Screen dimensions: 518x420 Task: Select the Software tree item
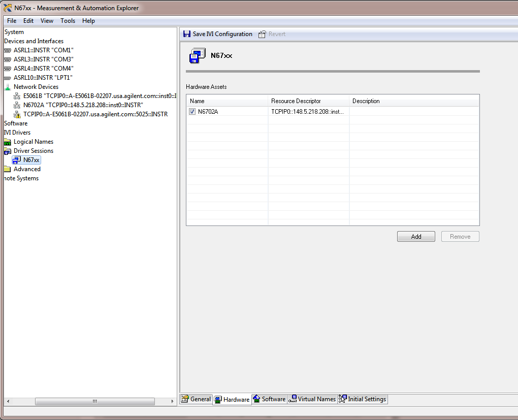click(16, 123)
